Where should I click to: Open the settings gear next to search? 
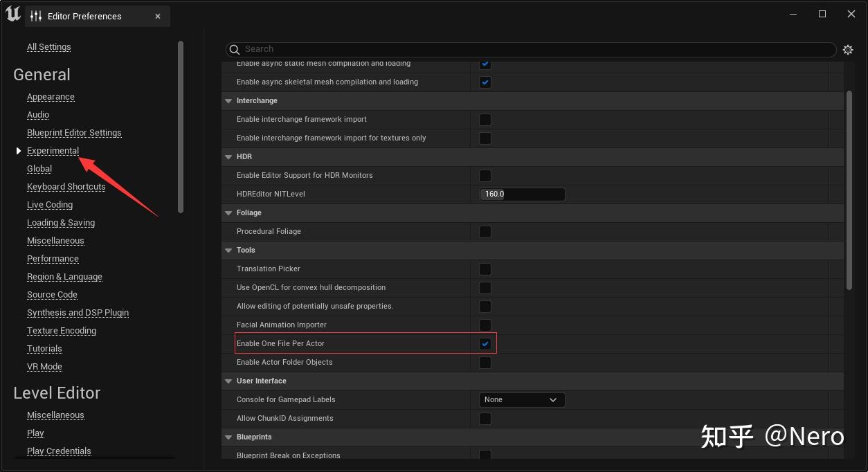coord(848,50)
